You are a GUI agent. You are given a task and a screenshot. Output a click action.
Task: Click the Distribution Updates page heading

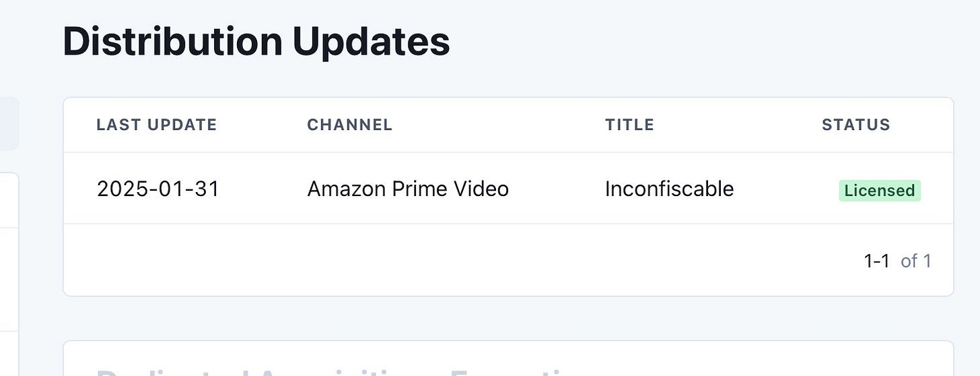click(x=256, y=41)
